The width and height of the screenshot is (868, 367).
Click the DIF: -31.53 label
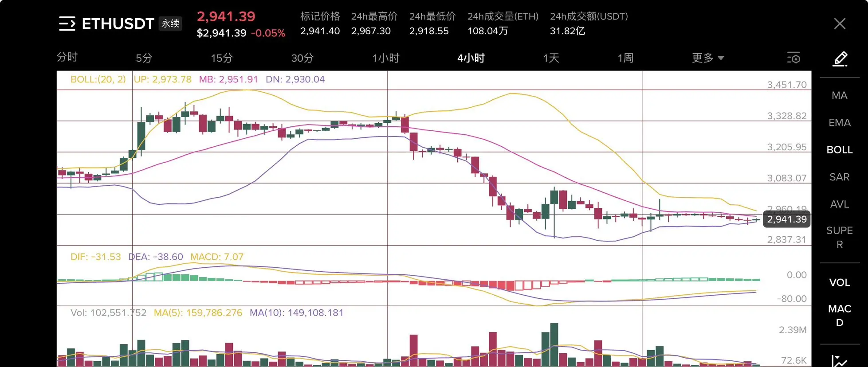(x=96, y=257)
